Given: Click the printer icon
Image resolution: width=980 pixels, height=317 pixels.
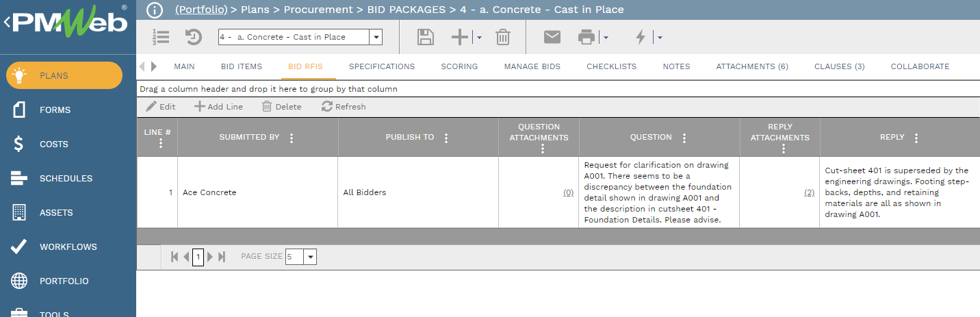Looking at the screenshot, I should point(586,37).
